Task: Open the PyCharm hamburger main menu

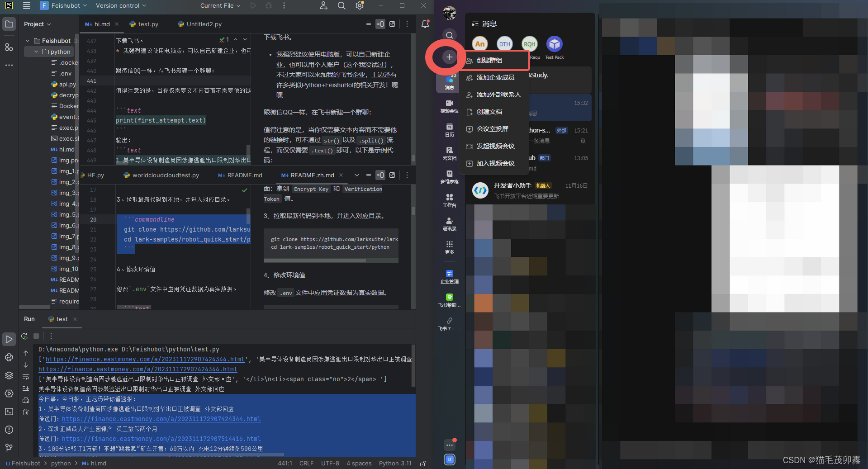Action: click(27, 5)
